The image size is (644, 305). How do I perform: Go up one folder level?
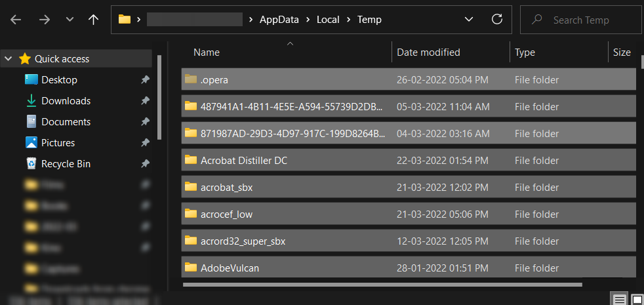pos(93,20)
